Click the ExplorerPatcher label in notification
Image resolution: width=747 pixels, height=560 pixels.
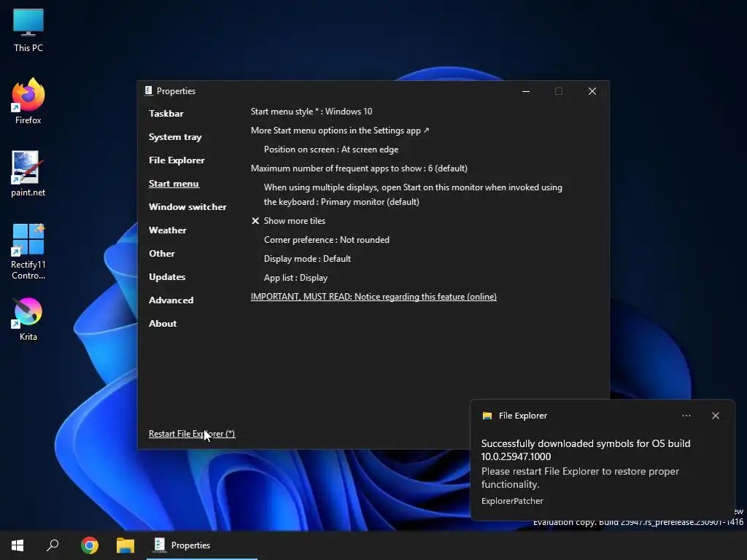click(512, 501)
